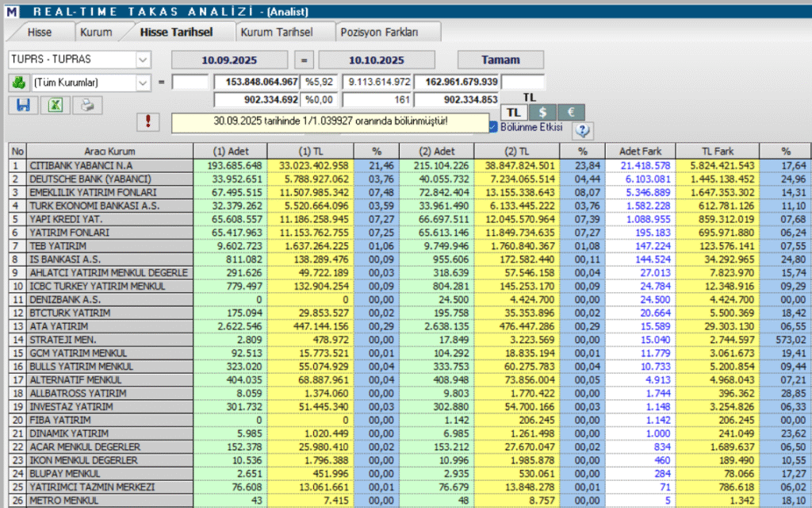Viewport: 812px width, 508px height.
Task: Click the split notice tooltip about 30.09.2025
Action: [331, 122]
